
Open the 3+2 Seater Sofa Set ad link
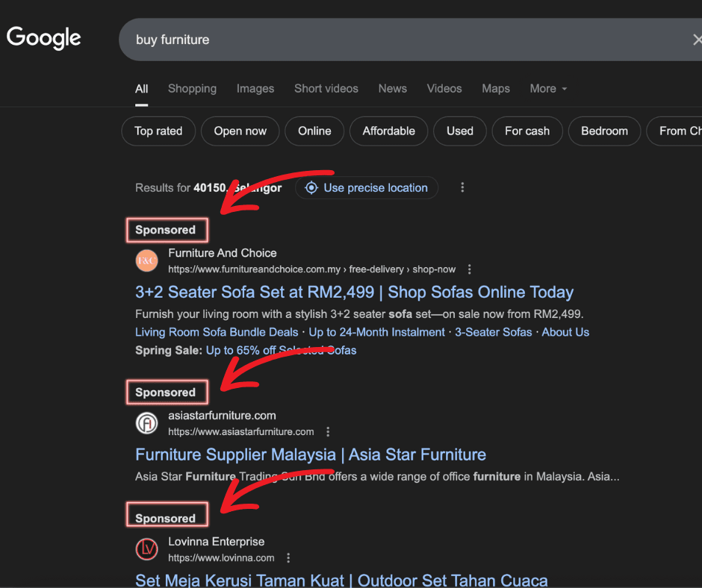[354, 293]
